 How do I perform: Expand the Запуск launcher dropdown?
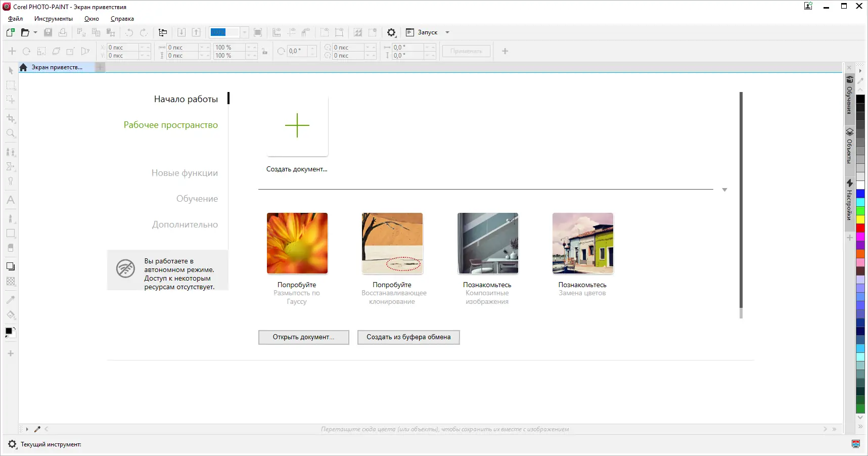coord(447,32)
